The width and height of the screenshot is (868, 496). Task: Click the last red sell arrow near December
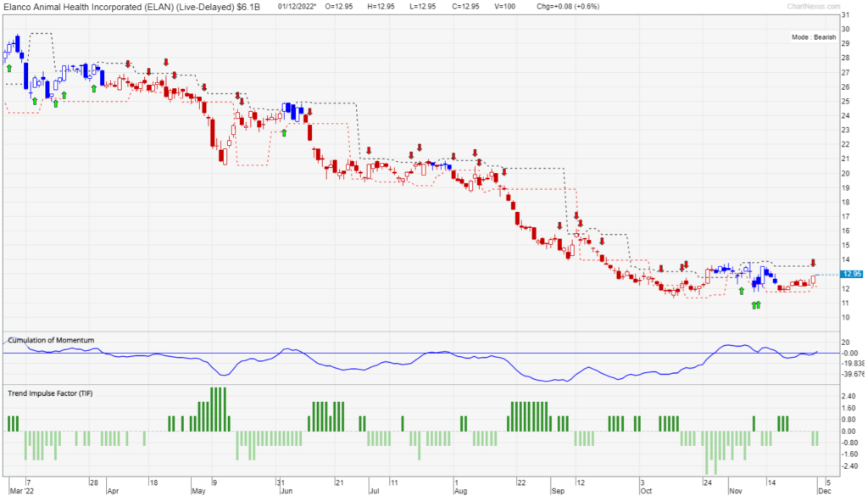pos(813,262)
